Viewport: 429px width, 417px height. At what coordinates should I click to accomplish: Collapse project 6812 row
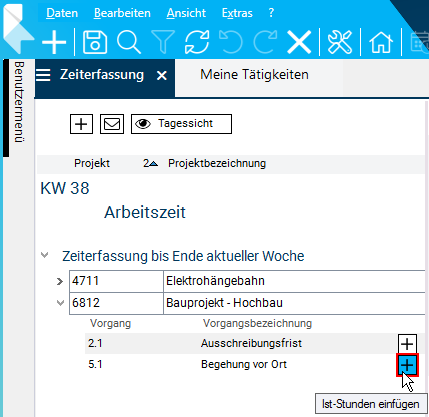[60, 303]
